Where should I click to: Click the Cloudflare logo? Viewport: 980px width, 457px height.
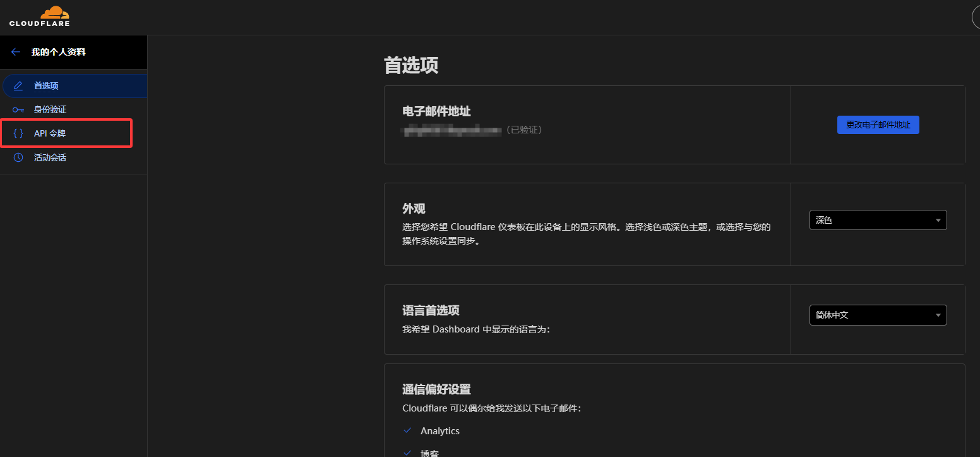click(39, 16)
